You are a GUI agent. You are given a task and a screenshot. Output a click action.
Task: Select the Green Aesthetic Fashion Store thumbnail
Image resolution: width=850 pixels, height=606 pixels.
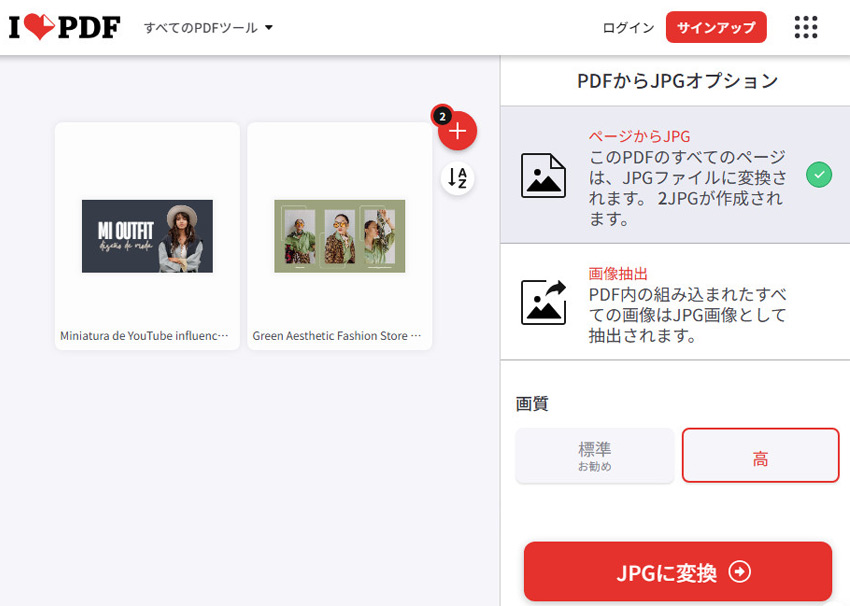coord(340,236)
